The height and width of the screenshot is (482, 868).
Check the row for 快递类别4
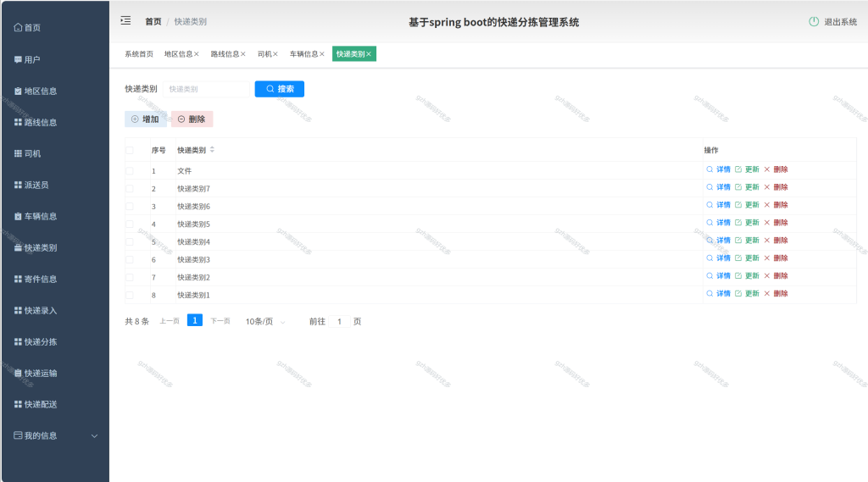click(x=130, y=241)
